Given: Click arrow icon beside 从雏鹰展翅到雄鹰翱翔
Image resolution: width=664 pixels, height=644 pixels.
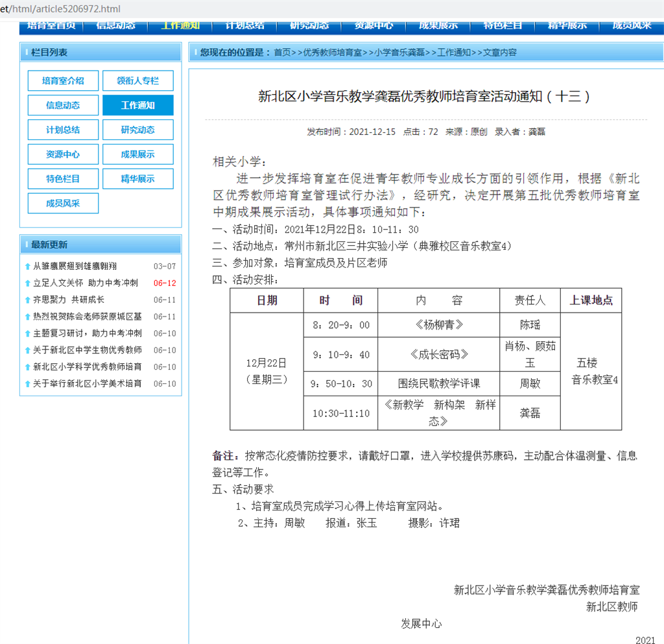Looking at the screenshot, I should tap(27, 267).
